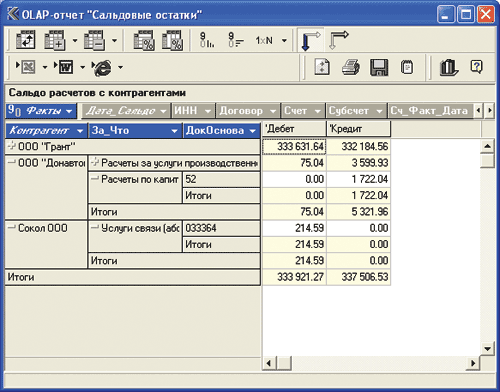The height and width of the screenshot is (392, 500).
Task: Export report to Internet Explorer
Action: coord(102,68)
